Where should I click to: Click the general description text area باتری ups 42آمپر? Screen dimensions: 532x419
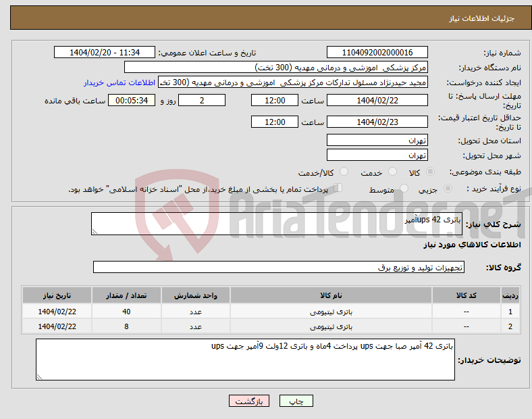click(x=277, y=224)
